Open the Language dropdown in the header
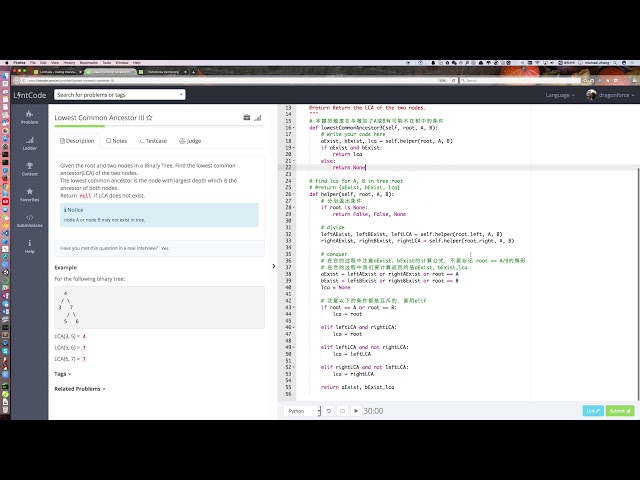This screenshot has height=480, width=640. point(560,95)
